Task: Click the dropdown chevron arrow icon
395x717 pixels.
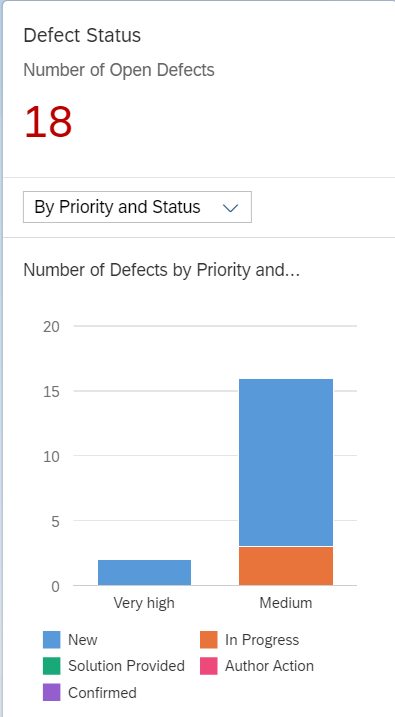Action: pos(230,208)
